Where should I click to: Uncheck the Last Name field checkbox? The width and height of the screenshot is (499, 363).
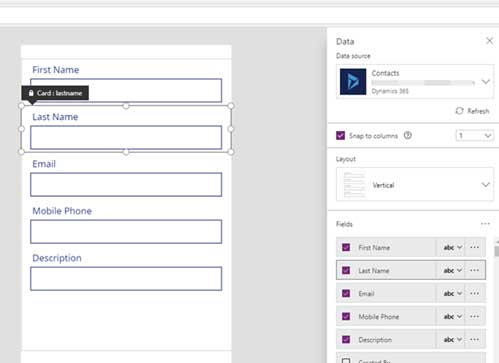tap(346, 270)
